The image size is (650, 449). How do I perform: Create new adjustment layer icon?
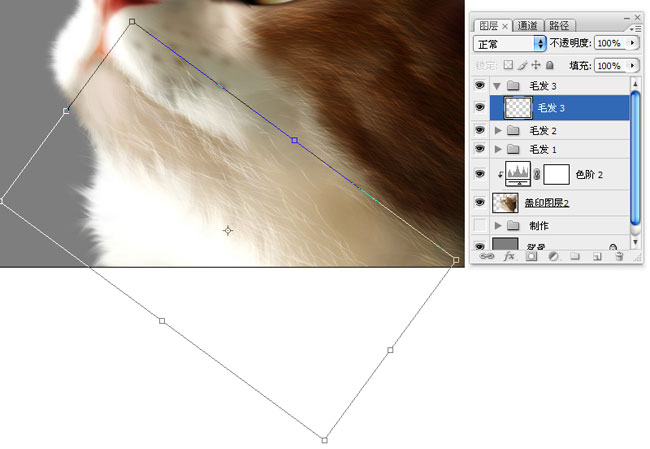tap(553, 257)
